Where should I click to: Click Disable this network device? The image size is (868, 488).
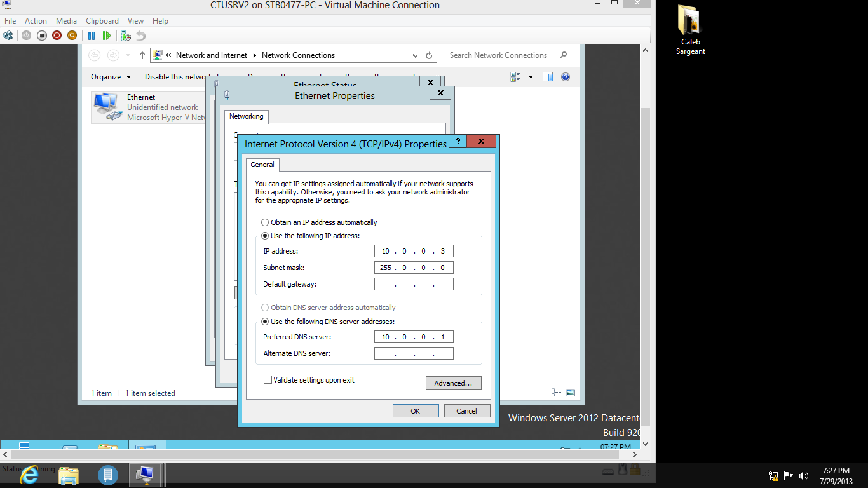coord(175,77)
